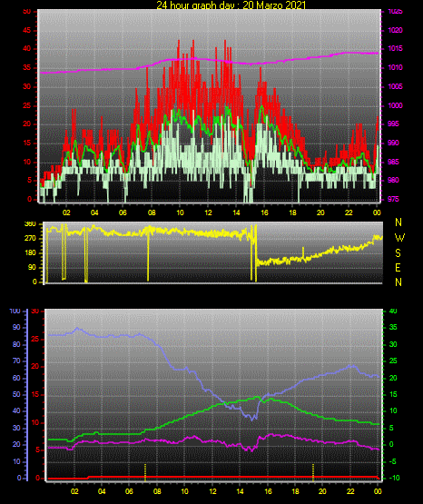This screenshot has height=504, width=423.
Task: Click hour '00' on the temperature graph axis
Action: tap(378, 491)
